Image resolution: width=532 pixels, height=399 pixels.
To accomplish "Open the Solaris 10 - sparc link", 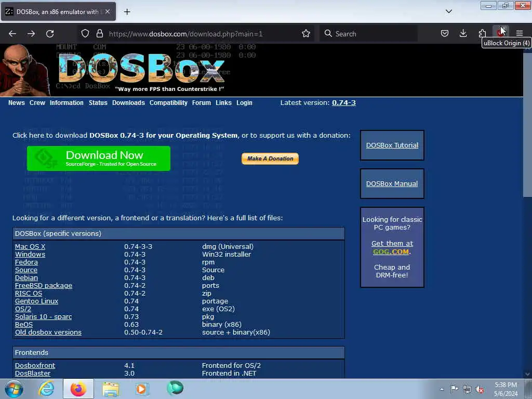I will [x=44, y=317].
